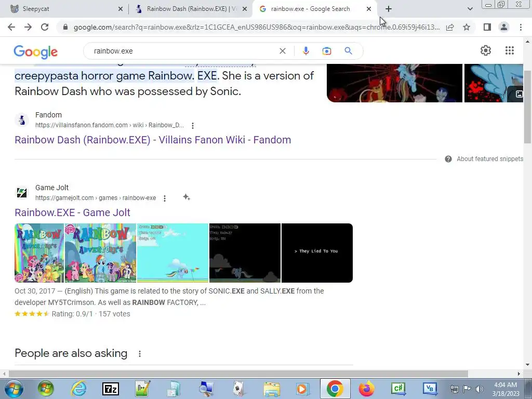The width and height of the screenshot is (532, 399).
Task: Click the address bar URL
Action: pos(257,27)
